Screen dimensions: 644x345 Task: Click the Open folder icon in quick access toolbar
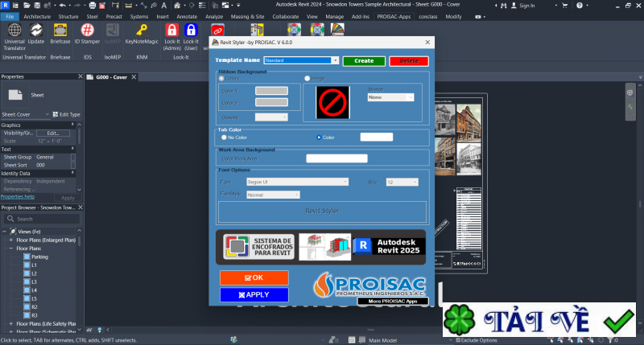pos(27,6)
